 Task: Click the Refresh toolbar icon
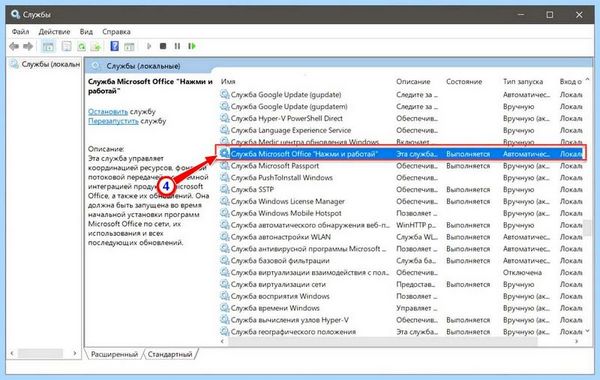click(x=81, y=46)
